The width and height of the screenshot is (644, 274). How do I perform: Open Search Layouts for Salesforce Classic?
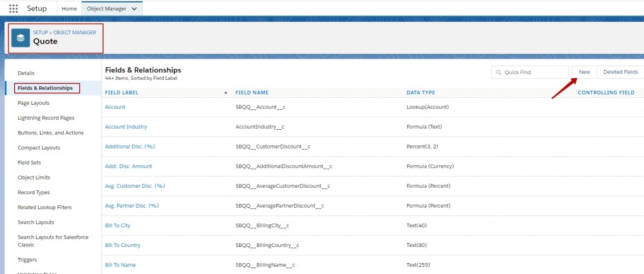53,241
